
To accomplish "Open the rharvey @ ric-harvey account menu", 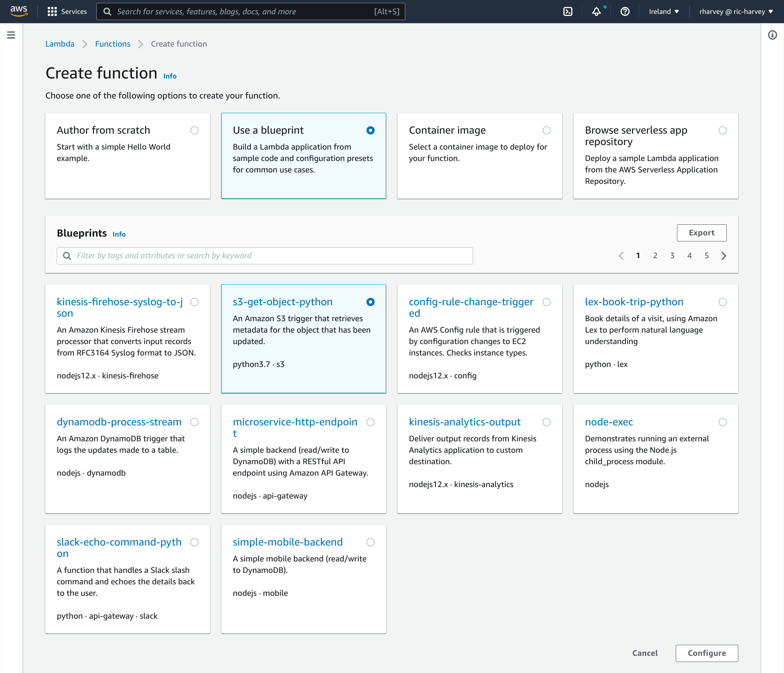I will pyautogui.click(x=736, y=11).
